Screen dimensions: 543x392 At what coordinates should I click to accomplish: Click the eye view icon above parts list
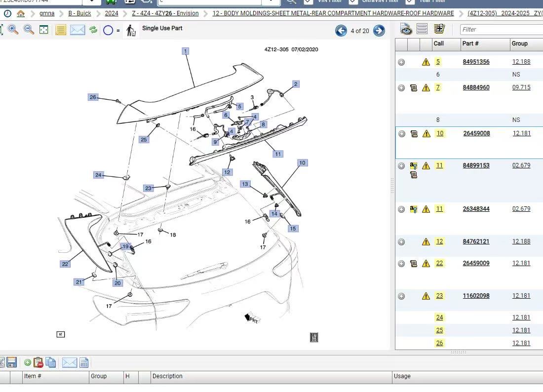pyautogui.click(x=406, y=30)
